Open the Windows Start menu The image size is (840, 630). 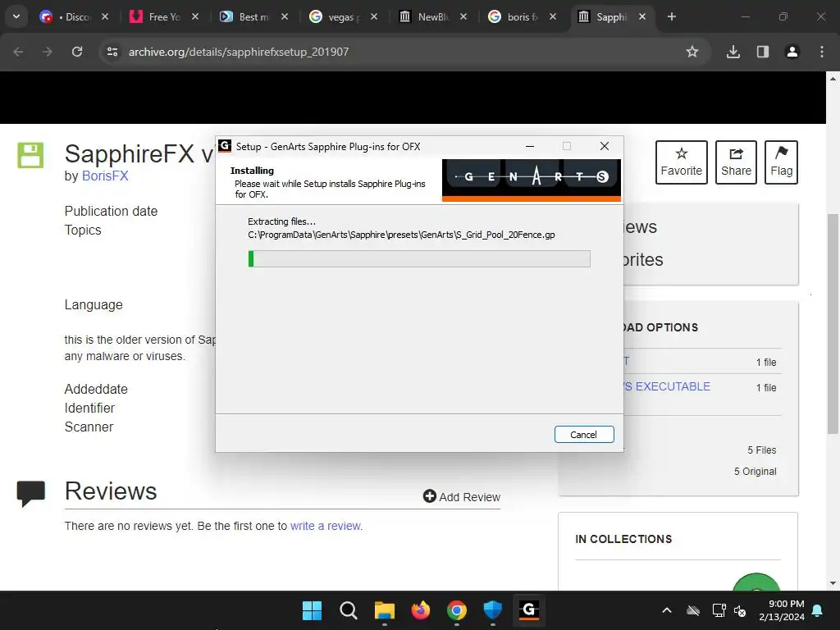312,610
